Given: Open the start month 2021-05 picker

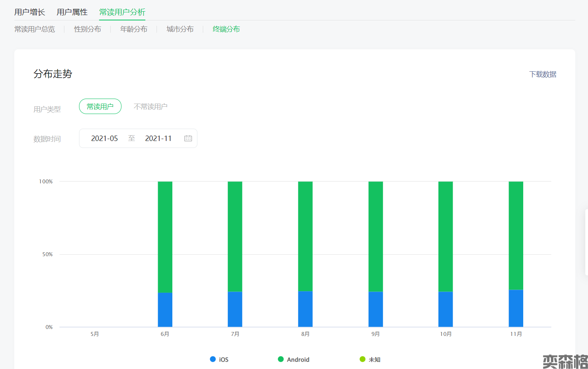Looking at the screenshot, I should (x=104, y=138).
